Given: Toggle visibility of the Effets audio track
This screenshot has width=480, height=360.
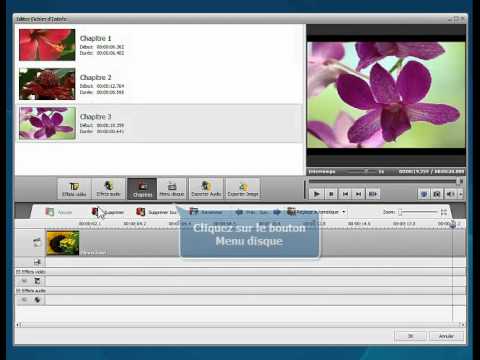Looking at the screenshot, I should 24,300.
